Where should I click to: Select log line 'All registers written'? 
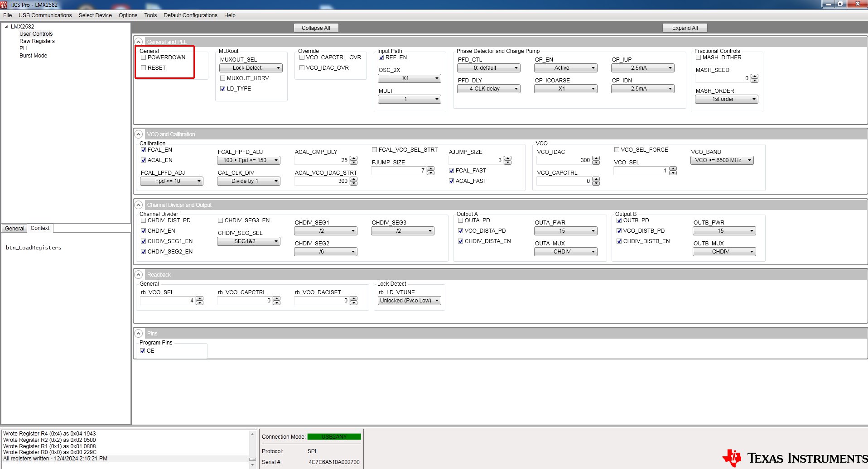[55, 459]
